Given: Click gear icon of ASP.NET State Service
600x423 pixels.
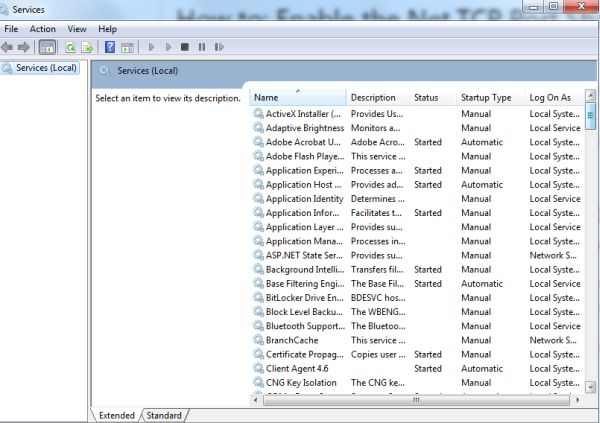Looking at the screenshot, I should coord(259,255).
